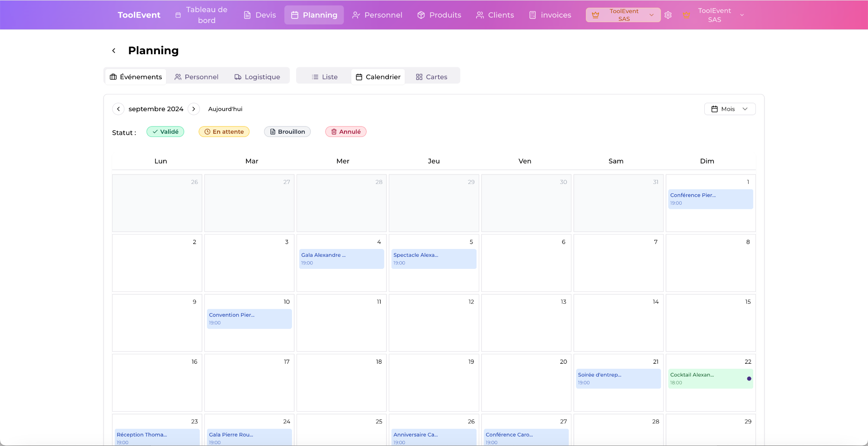Click the Dim column header

(x=707, y=161)
